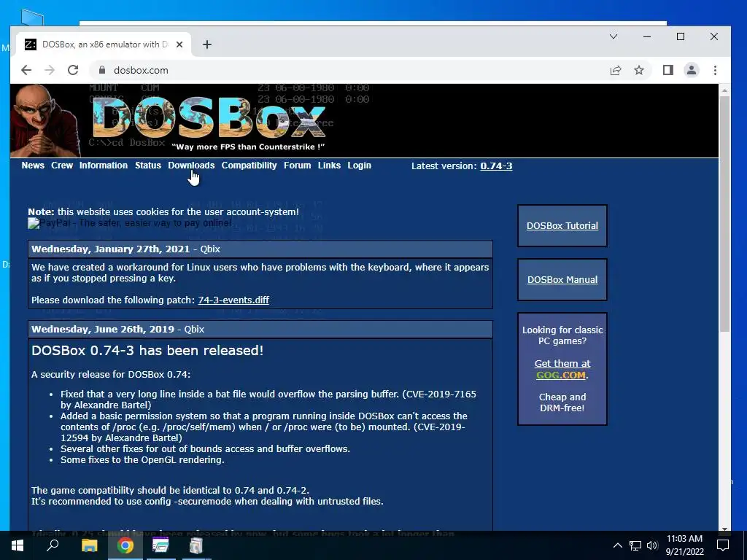
Task: Open the DOSBox Tutorial link
Action: click(x=562, y=226)
